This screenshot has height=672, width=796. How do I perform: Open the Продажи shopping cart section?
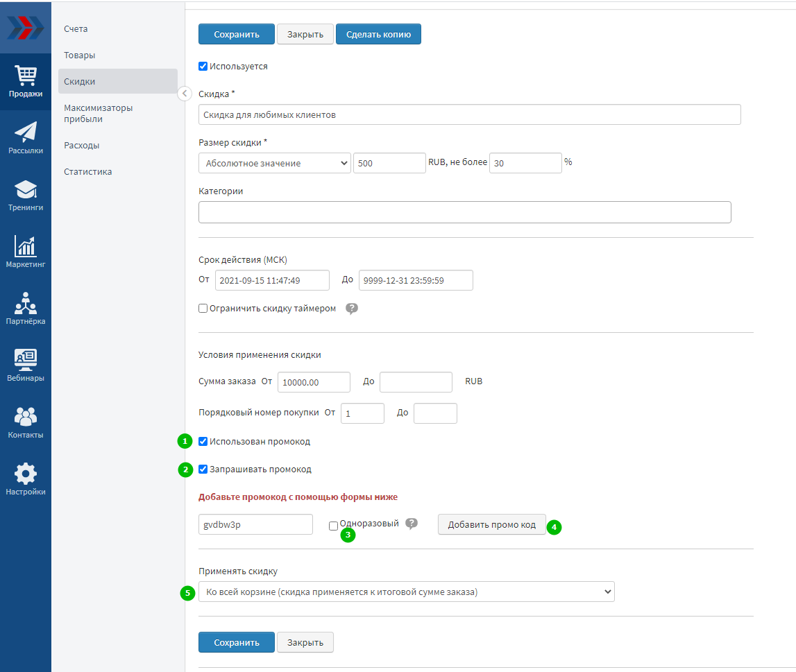26,82
